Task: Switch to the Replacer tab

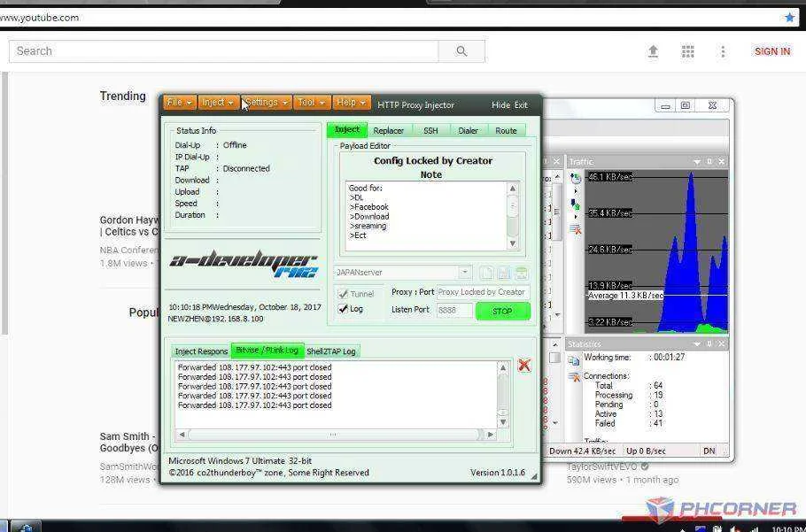Action: click(x=388, y=131)
